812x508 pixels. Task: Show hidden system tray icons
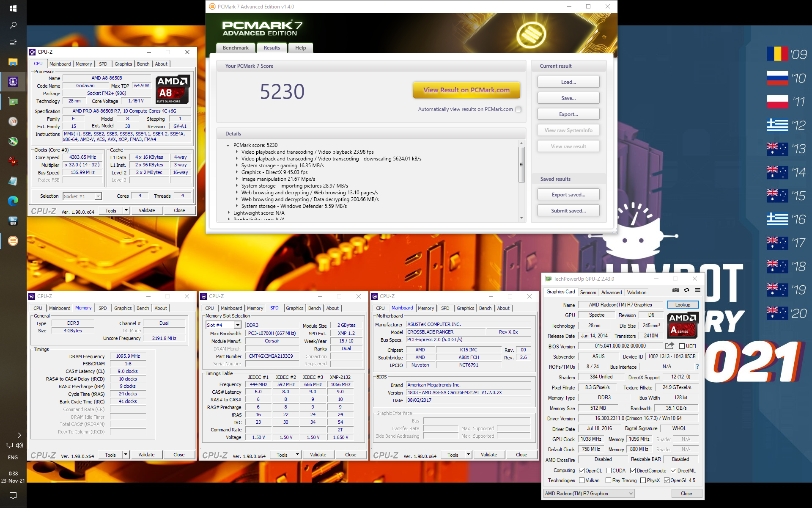point(19,435)
